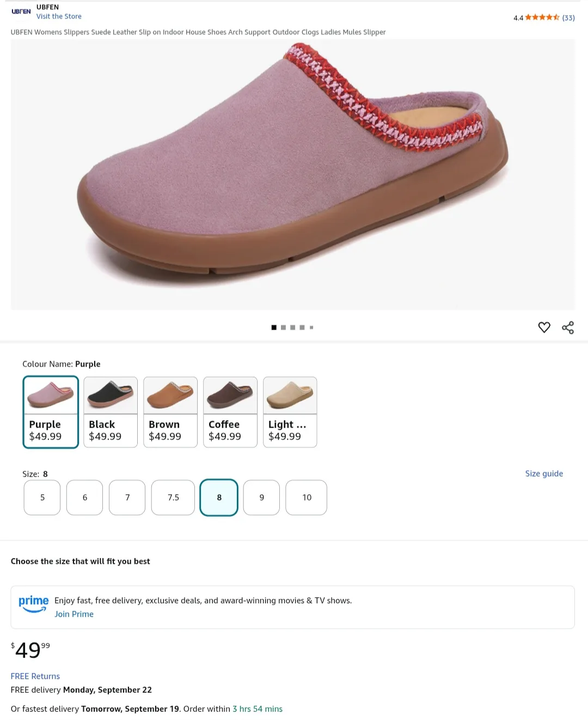This screenshot has width=588, height=720.
Task: Click the UBFEN brand logo
Action: pos(21,11)
